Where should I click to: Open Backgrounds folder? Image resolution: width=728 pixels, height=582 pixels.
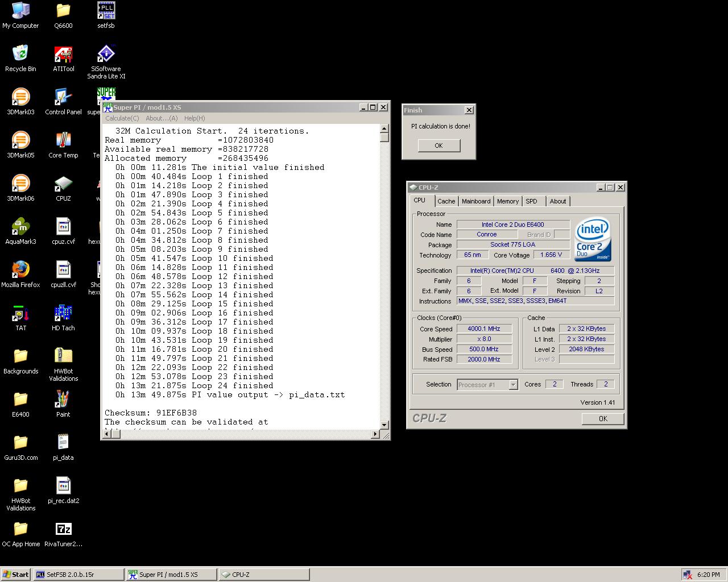20,361
